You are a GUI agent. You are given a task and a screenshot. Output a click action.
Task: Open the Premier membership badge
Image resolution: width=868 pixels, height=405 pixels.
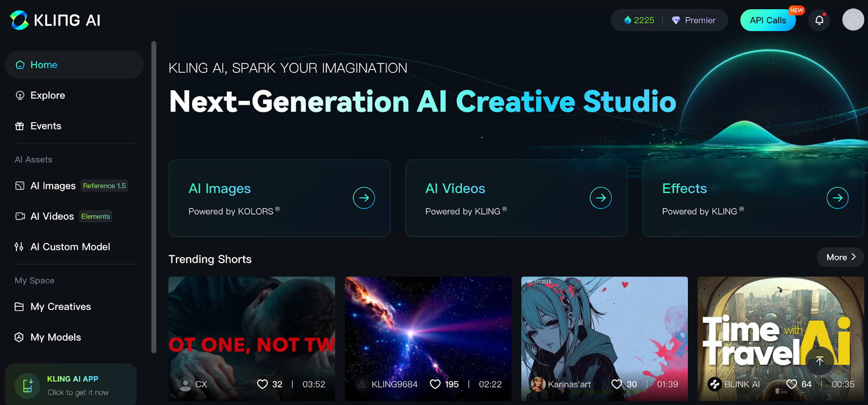pos(694,20)
